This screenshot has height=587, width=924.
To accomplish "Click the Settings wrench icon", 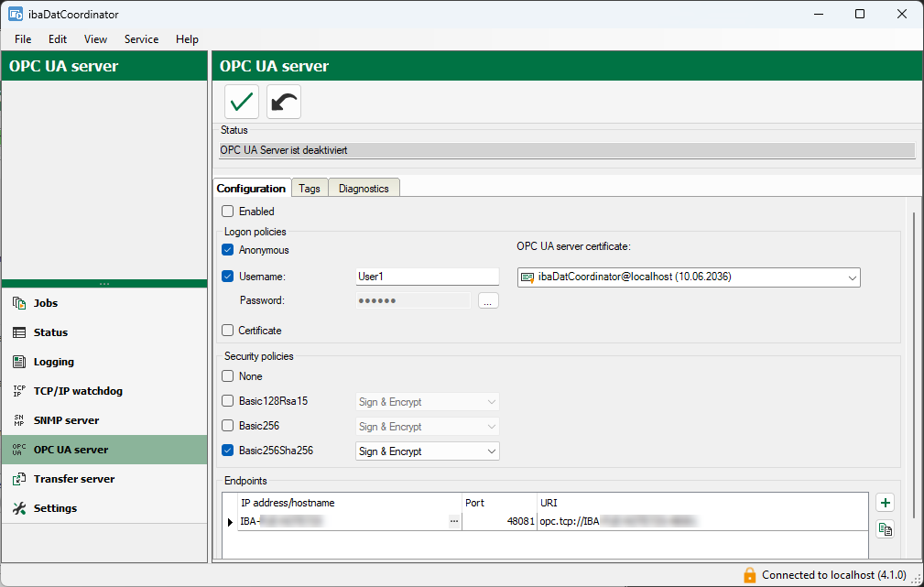I will pyautogui.click(x=19, y=508).
